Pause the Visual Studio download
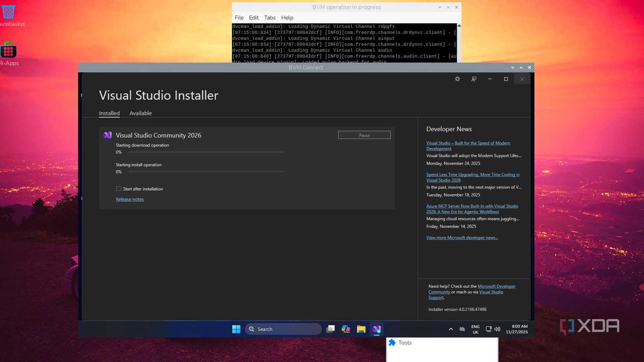 pyautogui.click(x=364, y=135)
